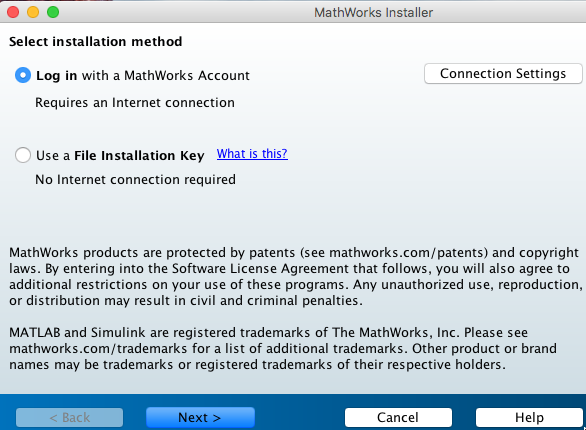This screenshot has width=586, height=430.
Task: Click the patents and copyright notice paragraph
Action: pos(295,276)
